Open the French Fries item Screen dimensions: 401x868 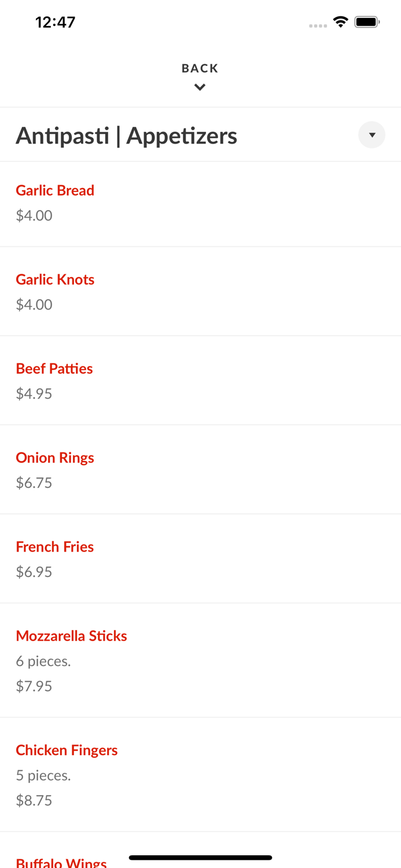(55, 547)
